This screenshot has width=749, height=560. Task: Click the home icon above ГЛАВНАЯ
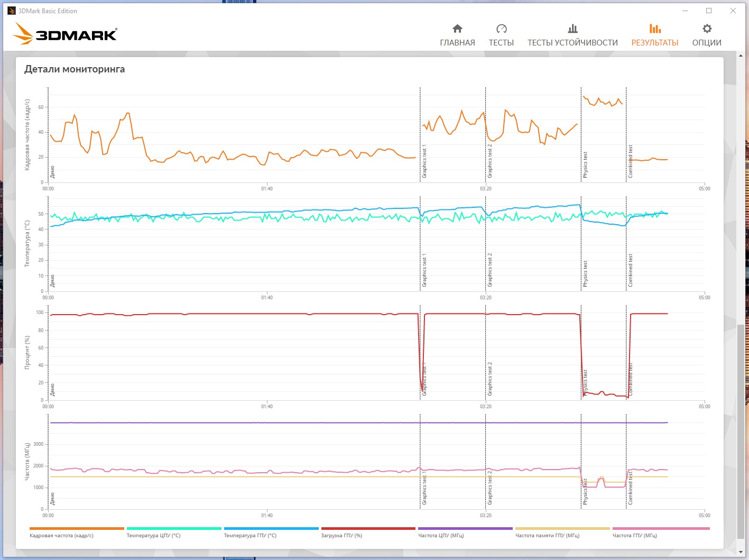[x=457, y=29]
